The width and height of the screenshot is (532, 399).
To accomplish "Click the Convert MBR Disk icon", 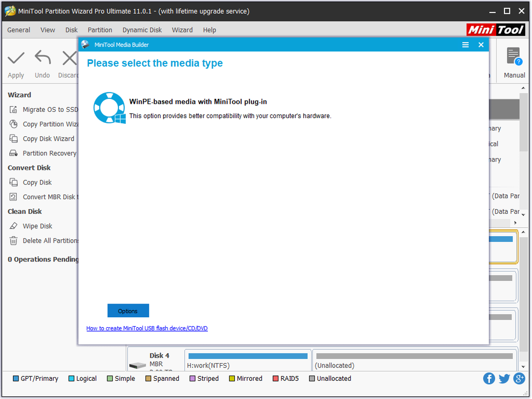I will pyautogui.click(x=14, y=197).
